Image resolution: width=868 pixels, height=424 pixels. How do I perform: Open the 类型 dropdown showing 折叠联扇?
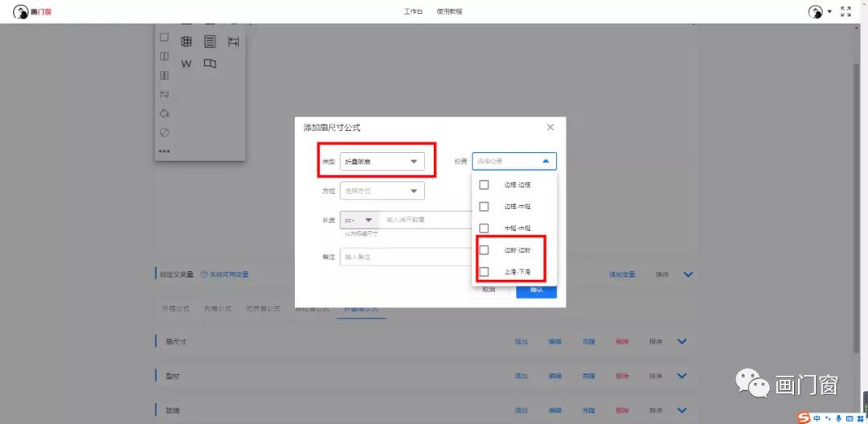click(x=382, y=161)
